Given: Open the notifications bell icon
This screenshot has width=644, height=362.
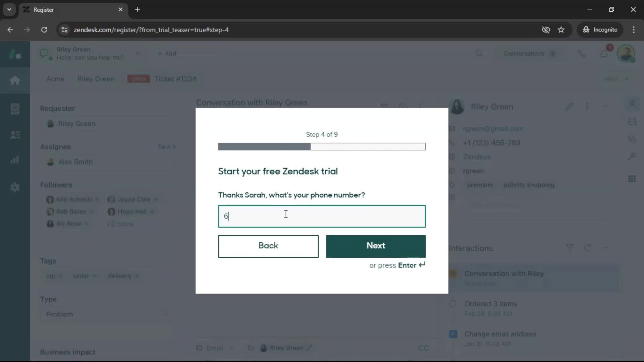Looking at the screenshot, I should [x=604, y=54].
